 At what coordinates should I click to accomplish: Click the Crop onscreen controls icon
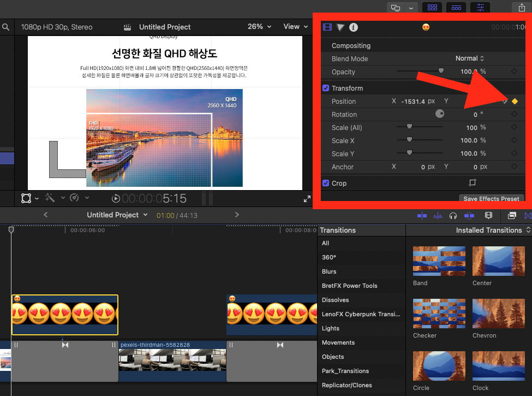(473, 183)
